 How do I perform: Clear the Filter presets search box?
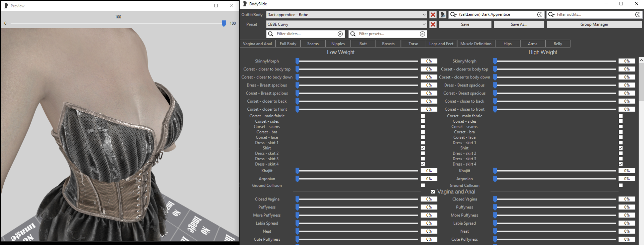tap(422, 34)
